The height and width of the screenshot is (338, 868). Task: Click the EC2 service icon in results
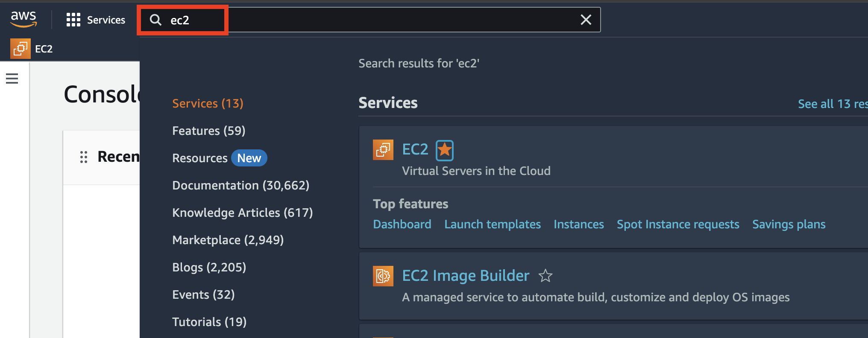[x=383, y=150]
